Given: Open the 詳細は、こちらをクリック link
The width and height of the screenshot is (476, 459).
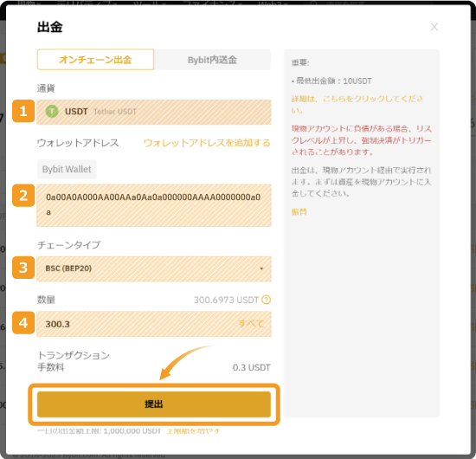Looking at the screenshot, I should (357, 104).
